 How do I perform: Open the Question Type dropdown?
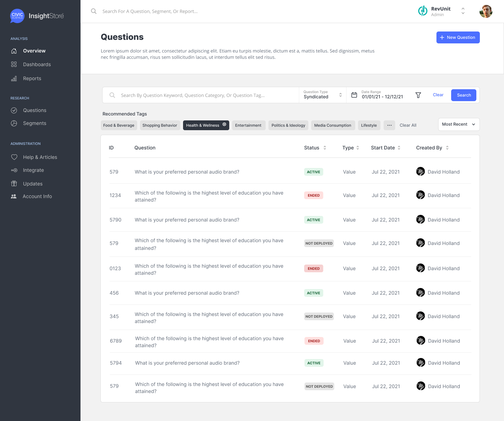pos(323,95)
